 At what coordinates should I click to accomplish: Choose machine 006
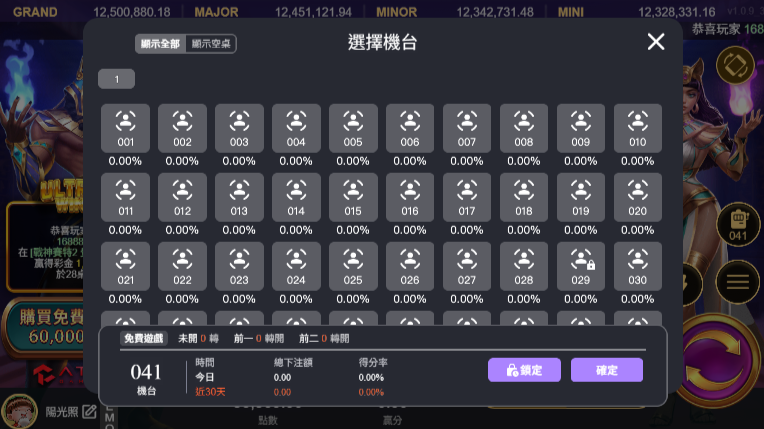point(410,128)
